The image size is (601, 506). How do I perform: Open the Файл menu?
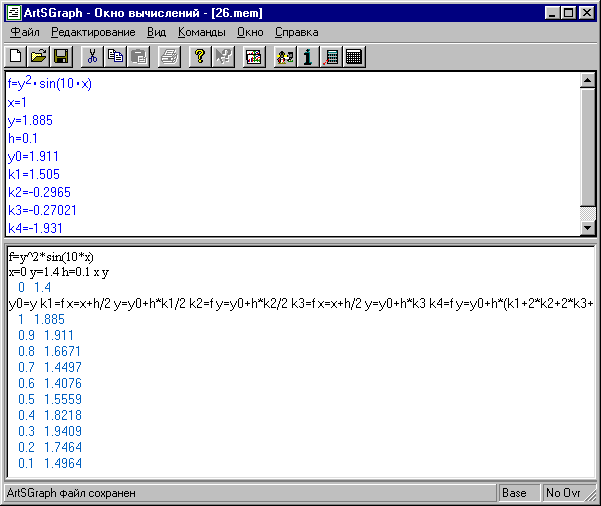click(25, 33)
